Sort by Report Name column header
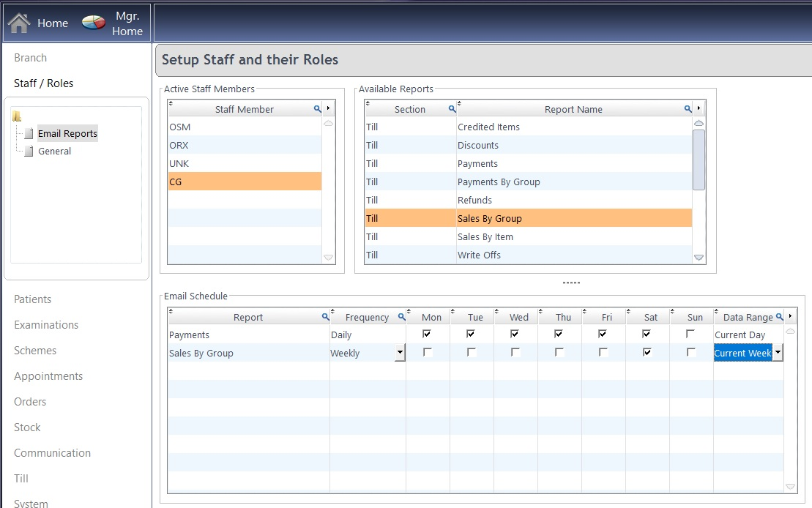Viewport: 812px width, 508px height. point(573,109)
